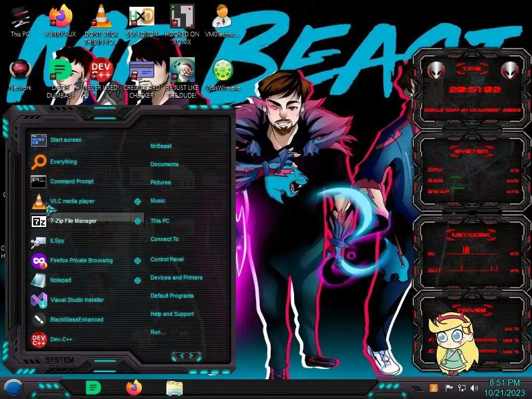Viewport: 532px width, 399px height.
Task: Click the Start orb button
Action: (14, 388)
